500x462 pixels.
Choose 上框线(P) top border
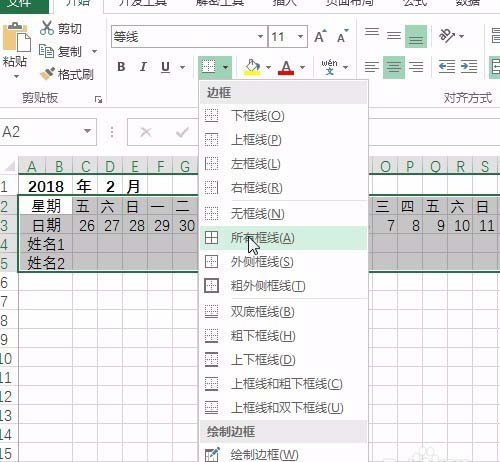[284, 140]
